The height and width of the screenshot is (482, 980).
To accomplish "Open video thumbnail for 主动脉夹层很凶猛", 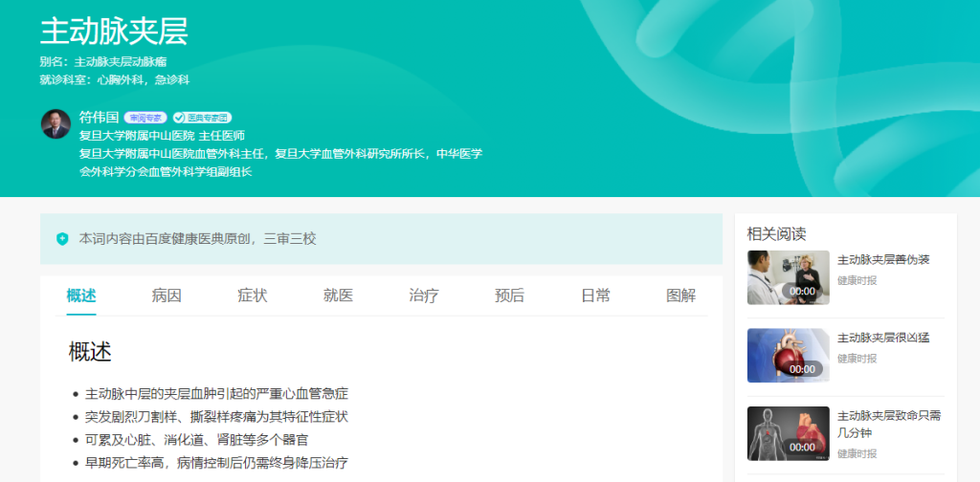I will tap(789, 355).
